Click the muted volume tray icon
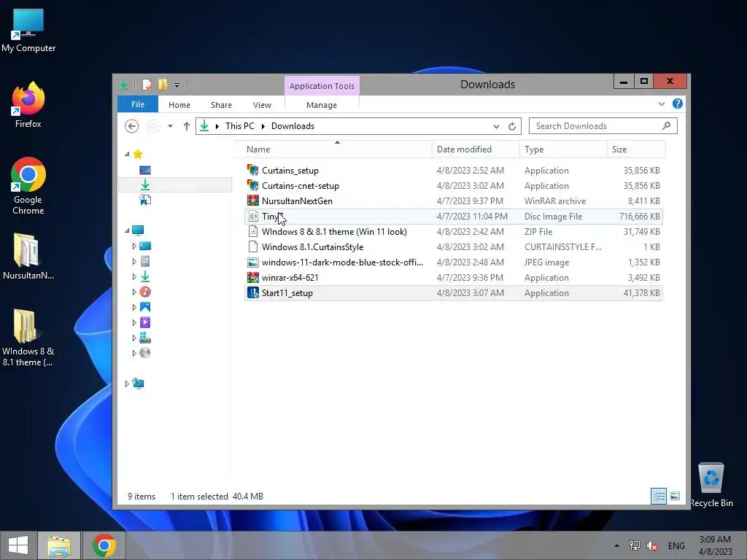 652,545
